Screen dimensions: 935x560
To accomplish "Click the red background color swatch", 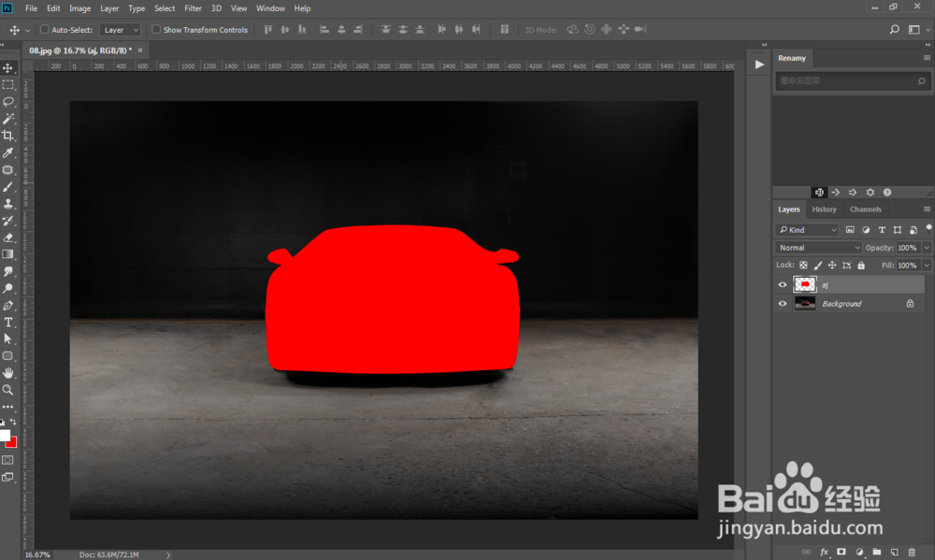I will 12,442.
